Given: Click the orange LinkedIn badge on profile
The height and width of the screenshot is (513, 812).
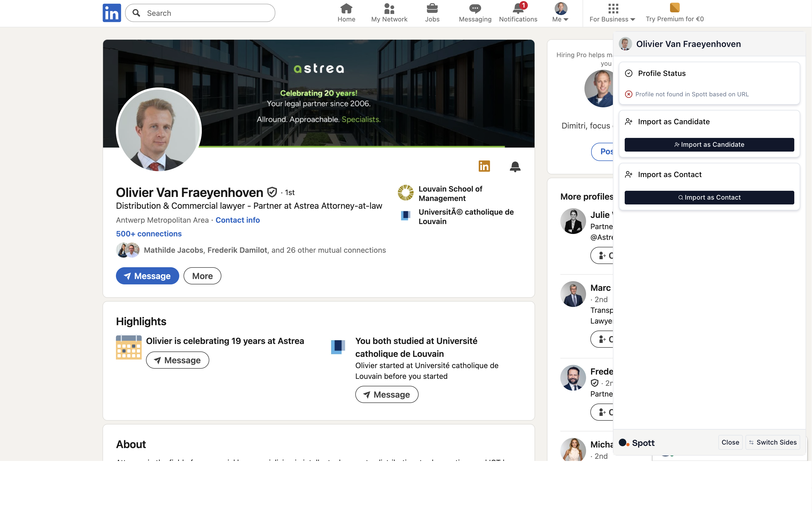Looking at the screenshot, I should pyautogui.click(x=484, y=166).
